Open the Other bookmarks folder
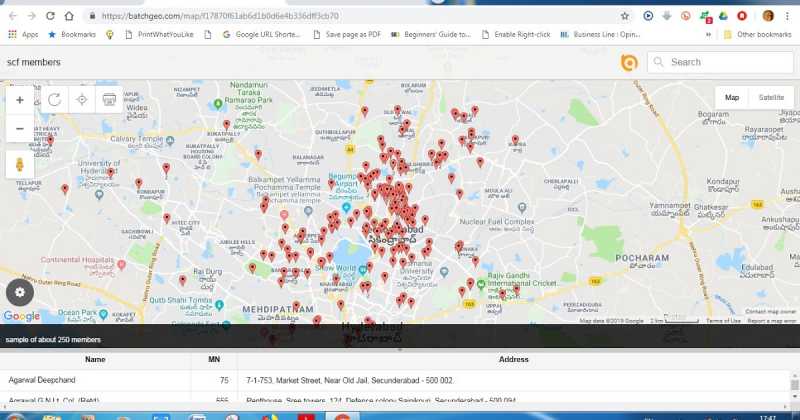The height and width of the screenshot is (420, 800). click(x=757, y=35)
